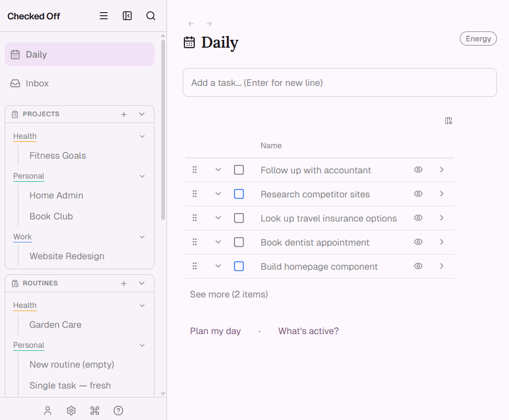This screenshot has height=420, width=509.
Task: Toggle eye icon for Look up travel insurance options
Action: pyautogui.click(x=418, y=218)
